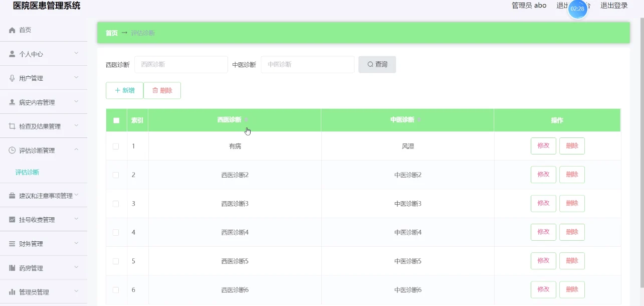
Task: Expand the 检查及结果管理 menu chevron
Action: 76,125
